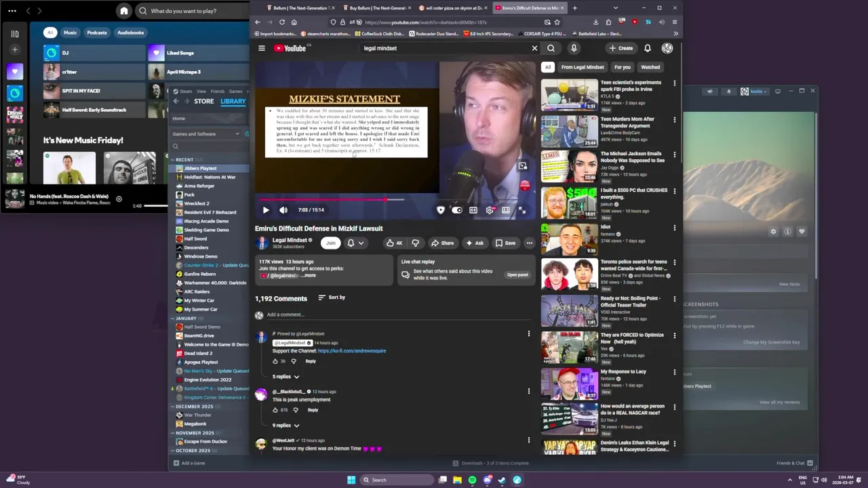
Task: Open more actions below the video
Action: pos(529,243)
